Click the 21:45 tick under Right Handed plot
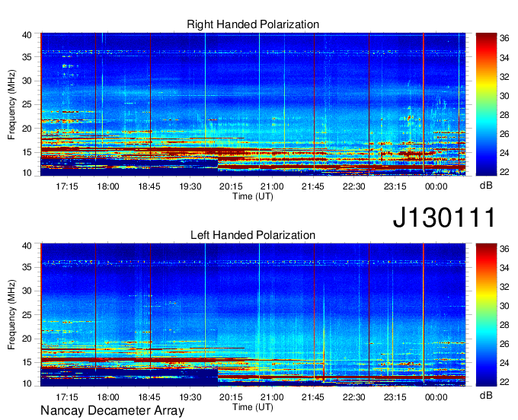 point(313,186)
